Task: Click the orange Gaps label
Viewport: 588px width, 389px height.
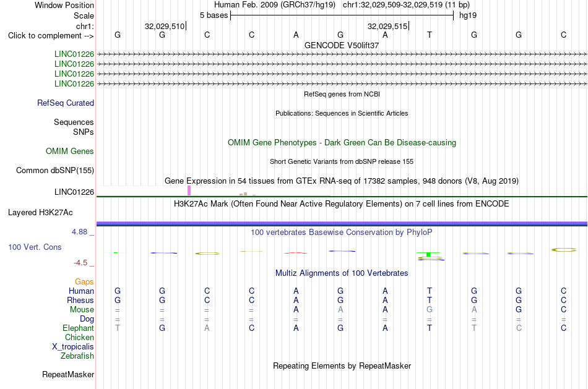Action: (x=84, y=282)
